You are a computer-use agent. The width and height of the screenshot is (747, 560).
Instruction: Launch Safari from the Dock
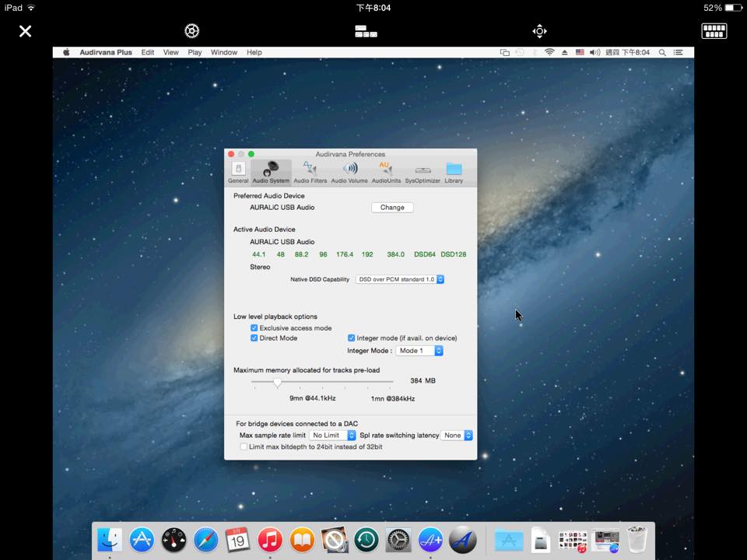(x=205, y=540)
